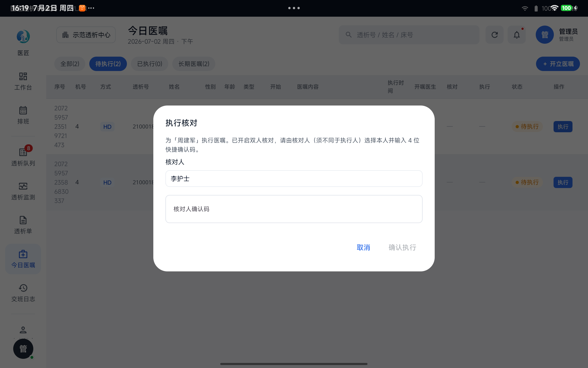The width and height of the screenshot is (588, 368).
Task: Click 待执行 status of second row
Action: (527, 183)
